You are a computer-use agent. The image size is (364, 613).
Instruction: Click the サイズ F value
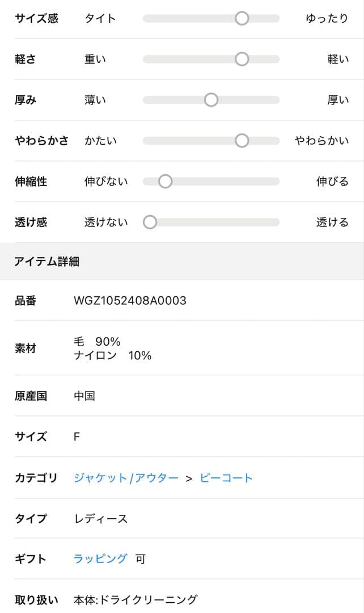pos(77,436)
